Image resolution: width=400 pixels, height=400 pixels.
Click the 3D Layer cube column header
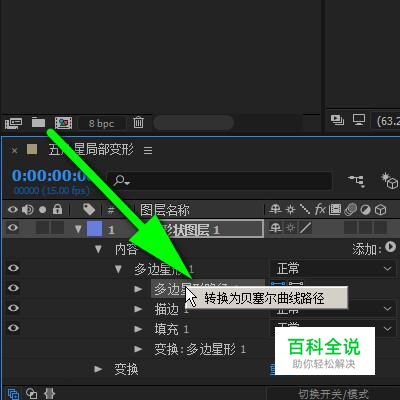pos(381,210)
